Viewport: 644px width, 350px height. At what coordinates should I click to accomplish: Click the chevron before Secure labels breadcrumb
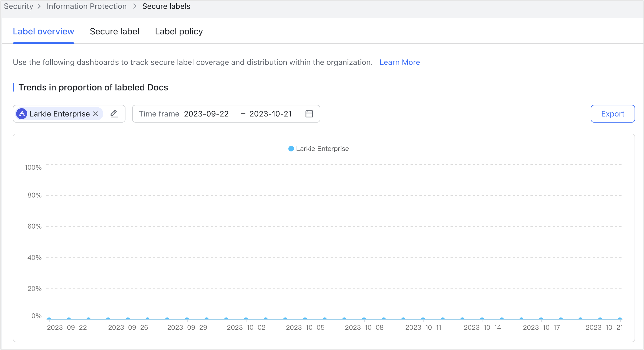tap(135, 6)
